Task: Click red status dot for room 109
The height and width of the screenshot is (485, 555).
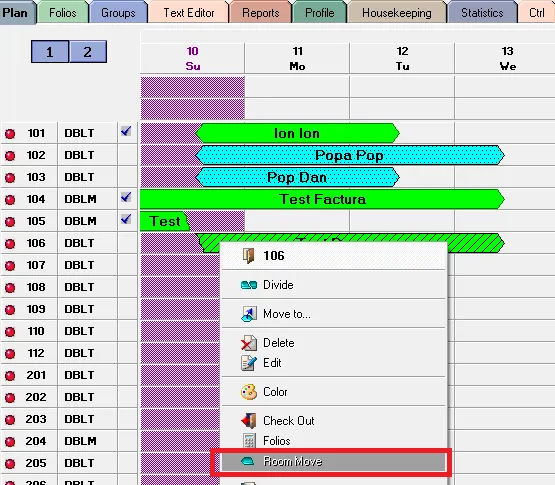Action: click(x=10, y=310)
